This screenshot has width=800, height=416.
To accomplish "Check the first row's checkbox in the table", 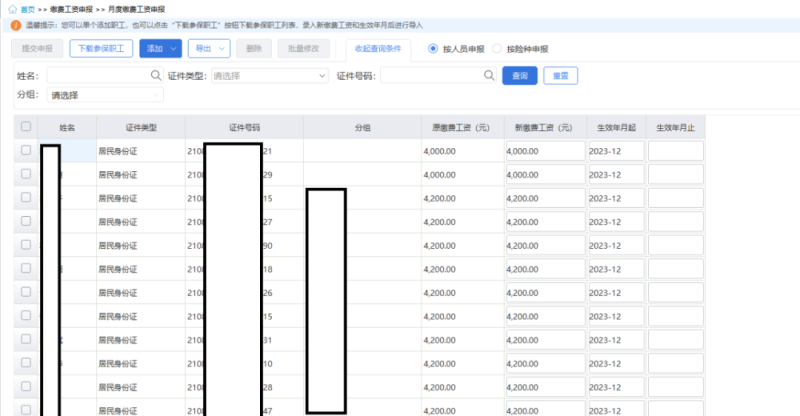I will click(x=26, y=150).
